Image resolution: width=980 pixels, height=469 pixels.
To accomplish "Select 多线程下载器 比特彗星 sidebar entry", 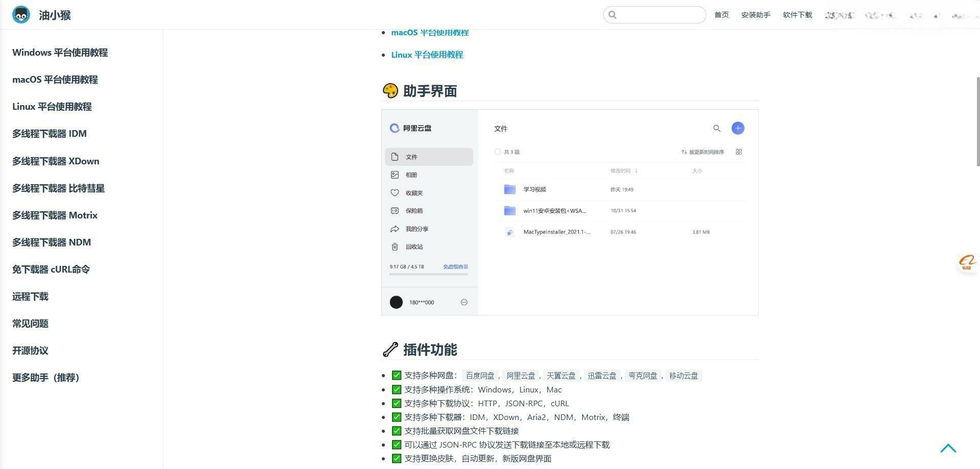I will (58, 188).
